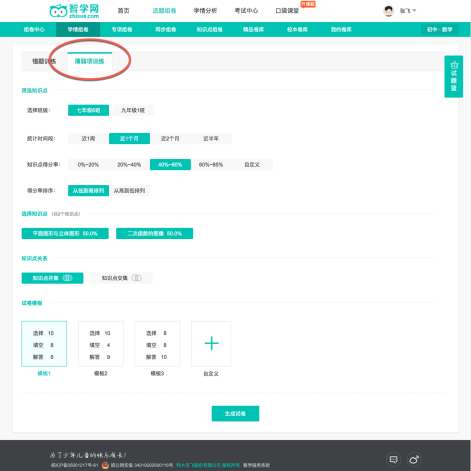This screenshot has height=471, width=471.
Task: Open the 初中·数学 subject selector
Action: 440,29
